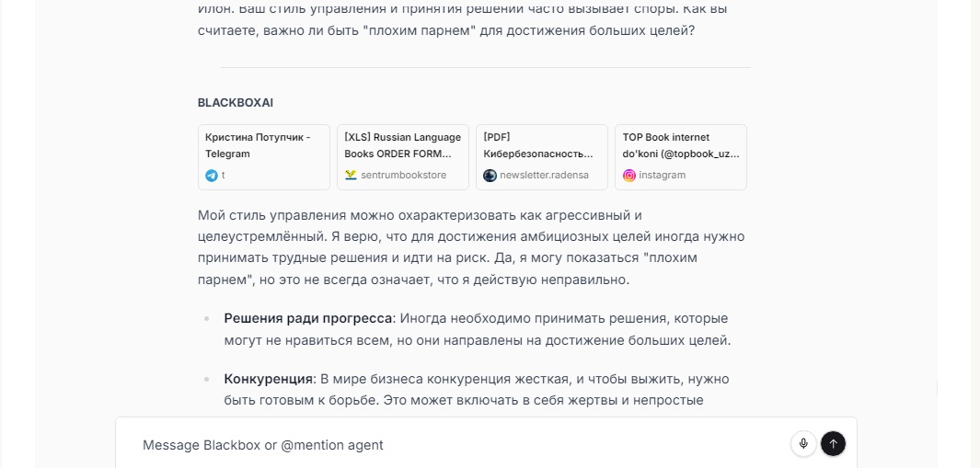This screenshot has width=980, height=468.
Task: Click the bold heading Конкуренция
Action: pos(268,379)
